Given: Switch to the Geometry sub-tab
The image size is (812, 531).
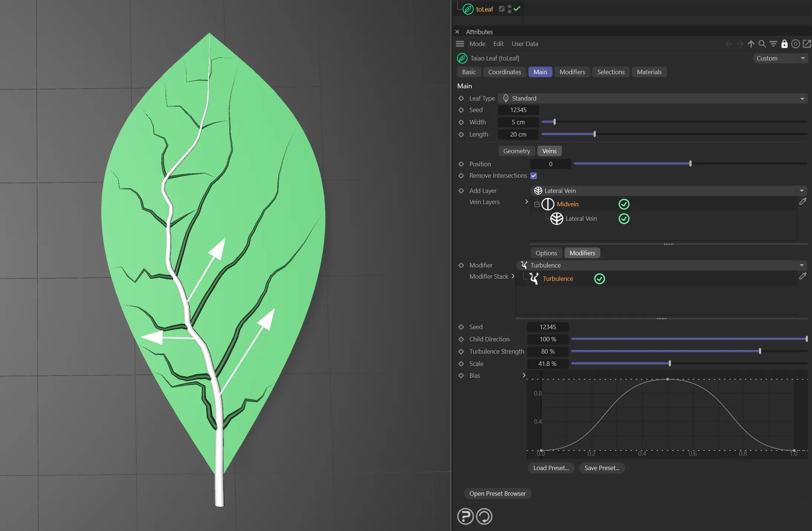Looking at the screenshot, I should tap(516, 151).
